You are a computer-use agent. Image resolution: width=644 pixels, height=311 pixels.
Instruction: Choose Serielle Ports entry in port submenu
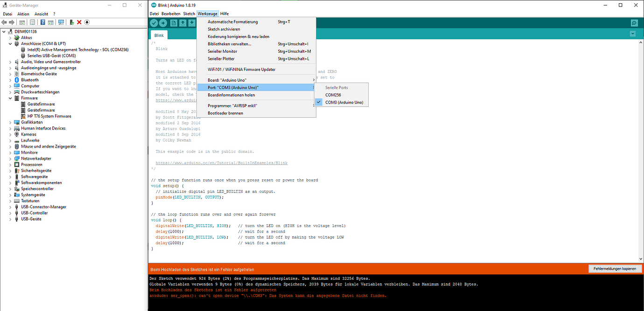click(336, 87)
